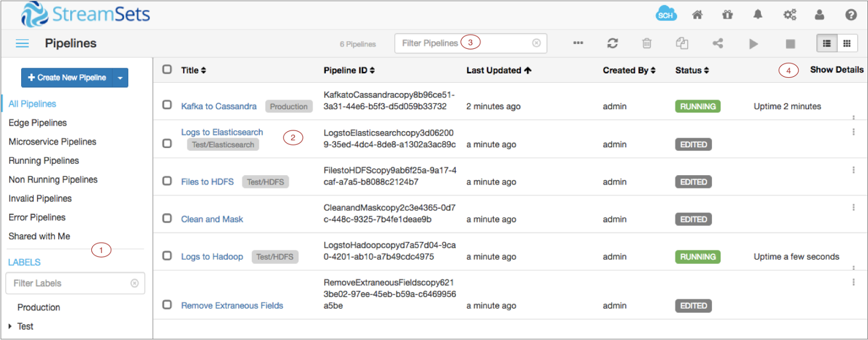Viewport: 868px width, 340px height.
Task: Click the Test/Elasticsearch label tag
Action: pyautogui.click(x=223, y=144)
